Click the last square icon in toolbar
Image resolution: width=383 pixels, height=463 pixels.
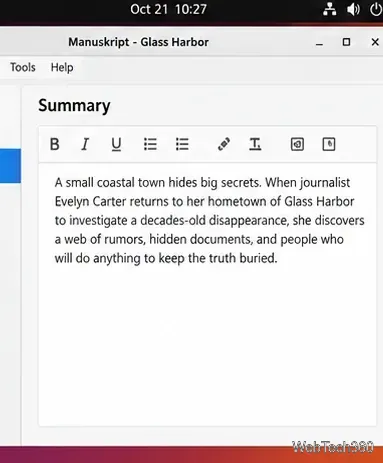pos(329,144)
